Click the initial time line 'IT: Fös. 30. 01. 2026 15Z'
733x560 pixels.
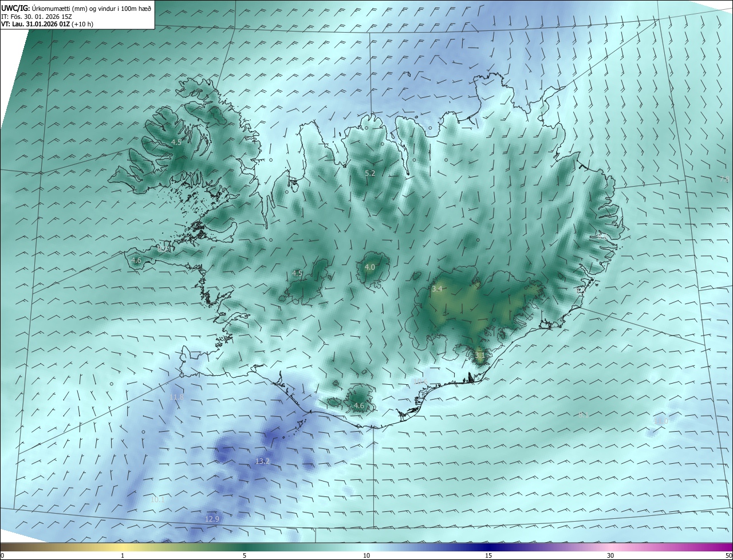coord(36,16)
